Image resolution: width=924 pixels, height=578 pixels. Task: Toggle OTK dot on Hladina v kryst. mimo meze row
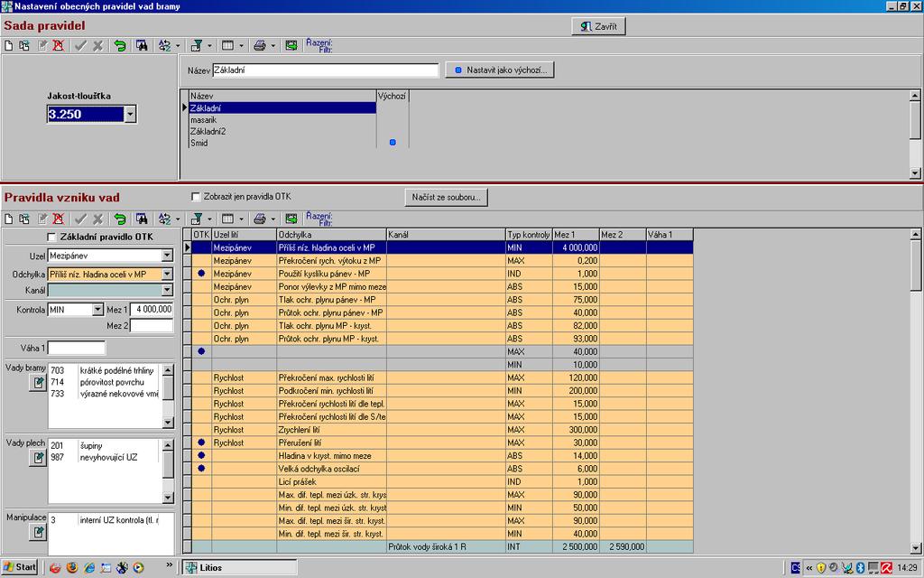[x=201, y=455]
